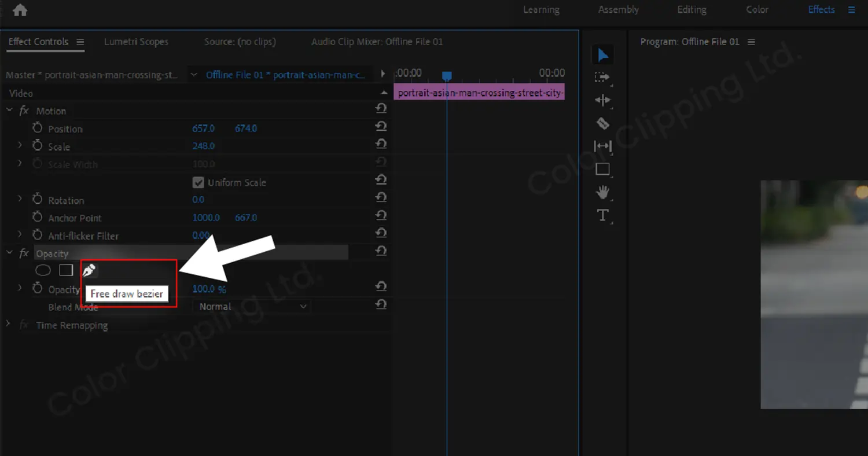868x456 pixels.
Task: Select the Free draw bezier pen mask tool
Action: (89, 270)
